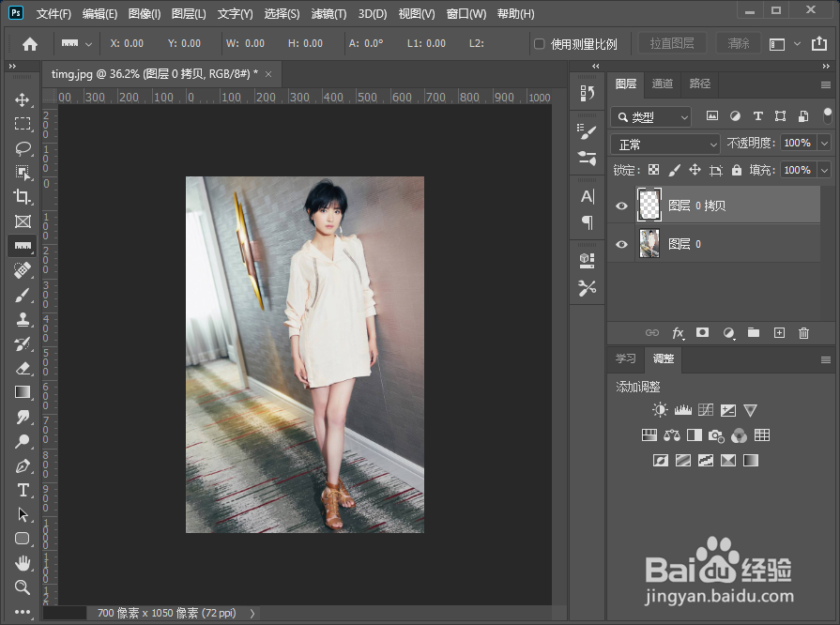Image resolution: width=840 pixels, height=625 pixels.
Task: Select the Eraser tool
Action: tap(22, 369)
